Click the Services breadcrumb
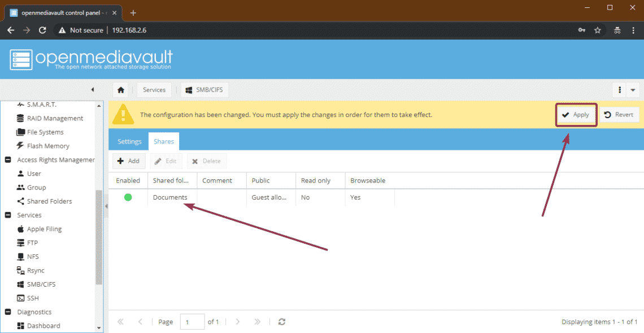 [x=154, y=90]
